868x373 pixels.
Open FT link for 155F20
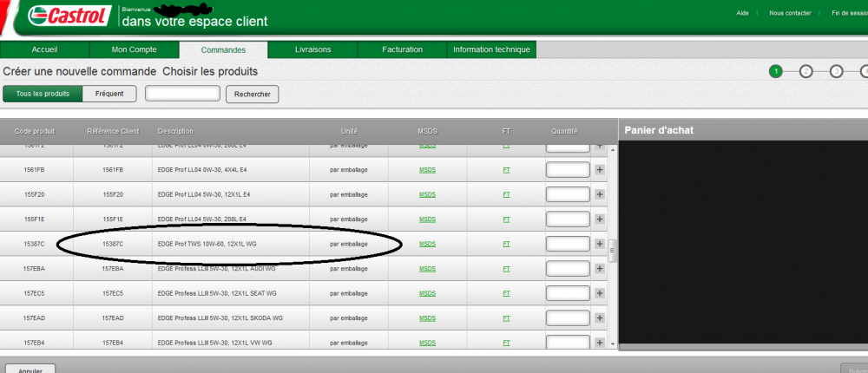pyautogui.click(x=506, y=195)
